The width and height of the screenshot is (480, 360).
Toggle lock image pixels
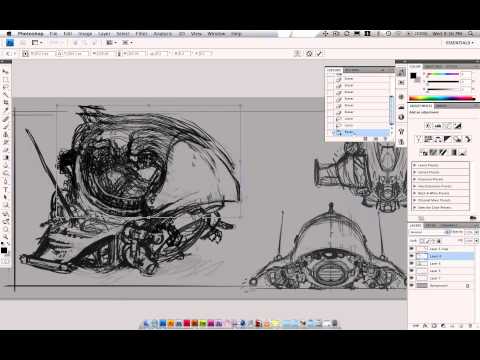(428, 241)
